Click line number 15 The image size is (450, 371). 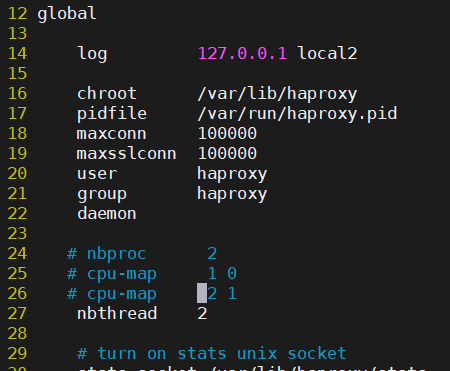pyautogui.click(x=17, y=74)
